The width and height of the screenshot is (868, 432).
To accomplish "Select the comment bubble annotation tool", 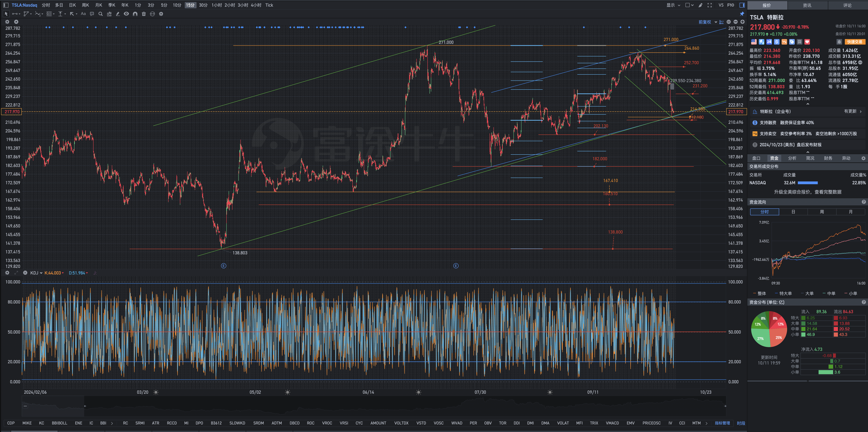I will coord(92,14).
